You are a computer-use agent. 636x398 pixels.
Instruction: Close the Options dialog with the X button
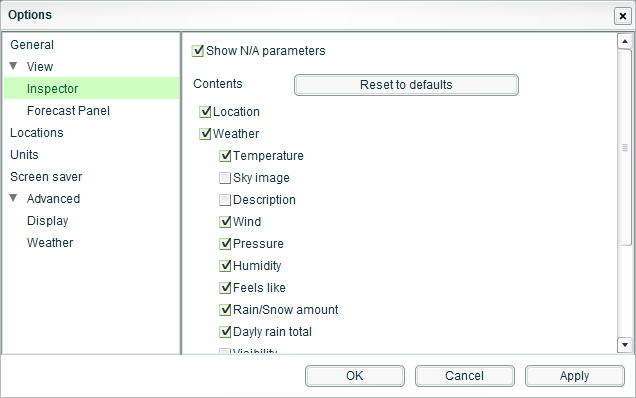pyautogui.click(x=622, y=16)
